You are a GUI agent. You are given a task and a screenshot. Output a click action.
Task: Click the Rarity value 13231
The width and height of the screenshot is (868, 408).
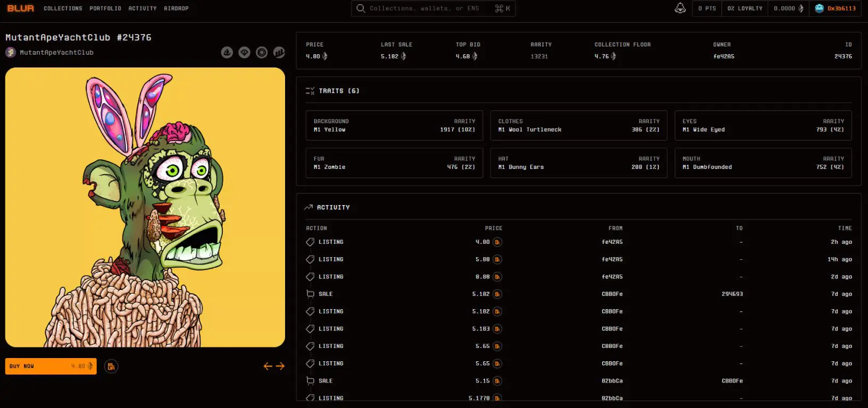pyautogui.click(x=539, y=56)
